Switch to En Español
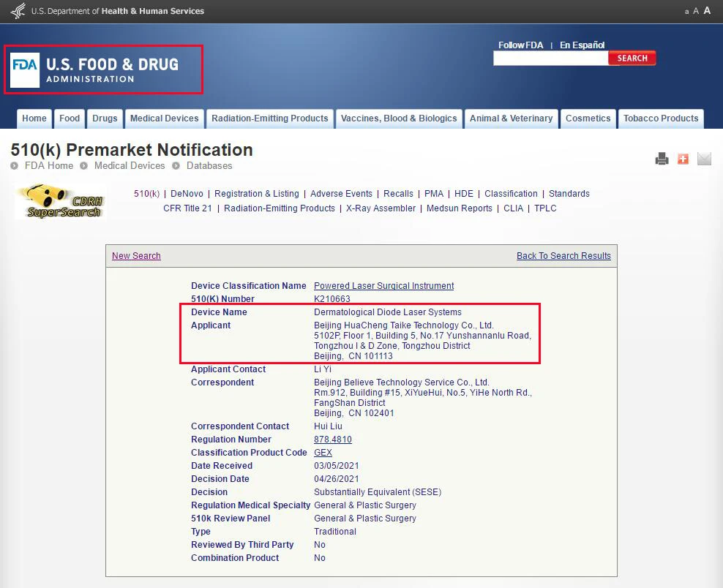Screen dimensions: 723x588 [x=582, y=45]
